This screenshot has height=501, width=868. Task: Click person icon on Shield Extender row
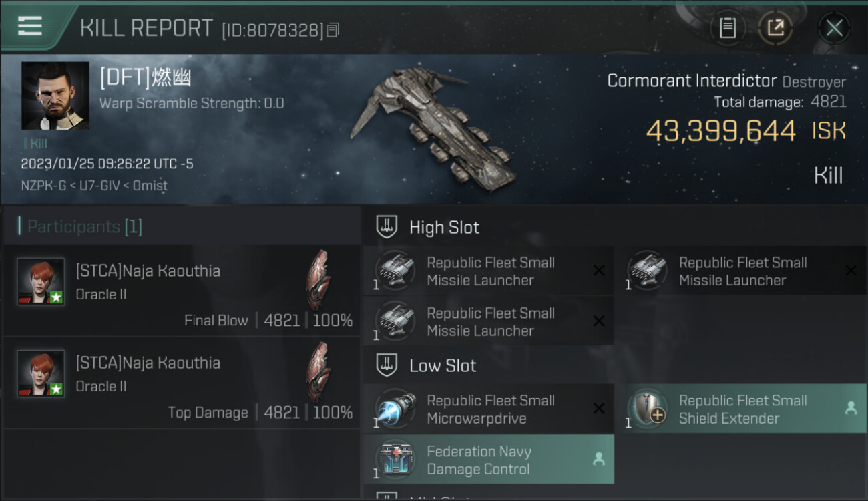coord(851,408)
